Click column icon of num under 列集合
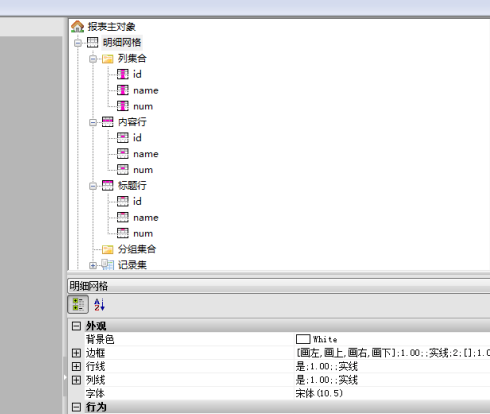The image size is (490, 414). (123, 106)
